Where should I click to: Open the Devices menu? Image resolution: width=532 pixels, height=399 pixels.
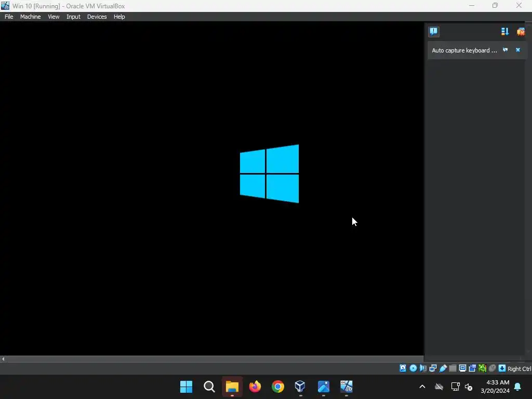(97, 17)
